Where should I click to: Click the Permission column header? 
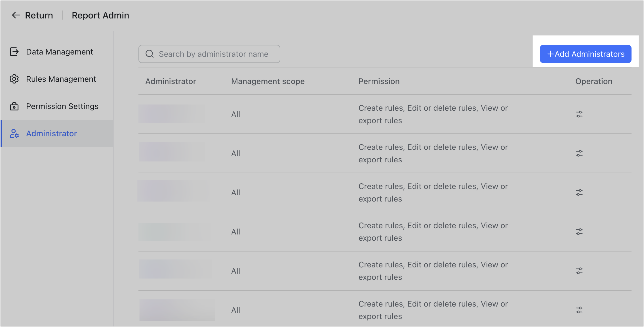[379, 81]
